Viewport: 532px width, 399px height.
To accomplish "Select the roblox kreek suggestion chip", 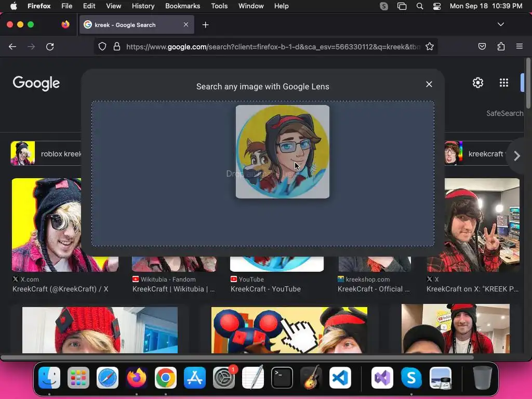I will pyautogui.click(x=46, y=154).
